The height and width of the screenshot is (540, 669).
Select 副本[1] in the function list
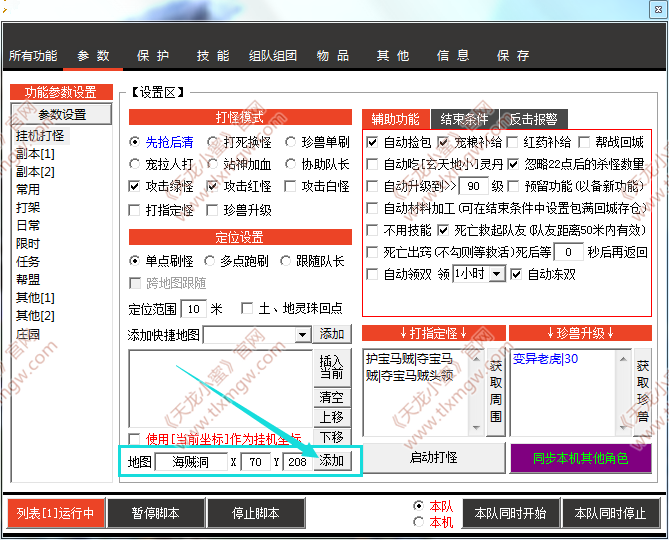tap(35, 154)
